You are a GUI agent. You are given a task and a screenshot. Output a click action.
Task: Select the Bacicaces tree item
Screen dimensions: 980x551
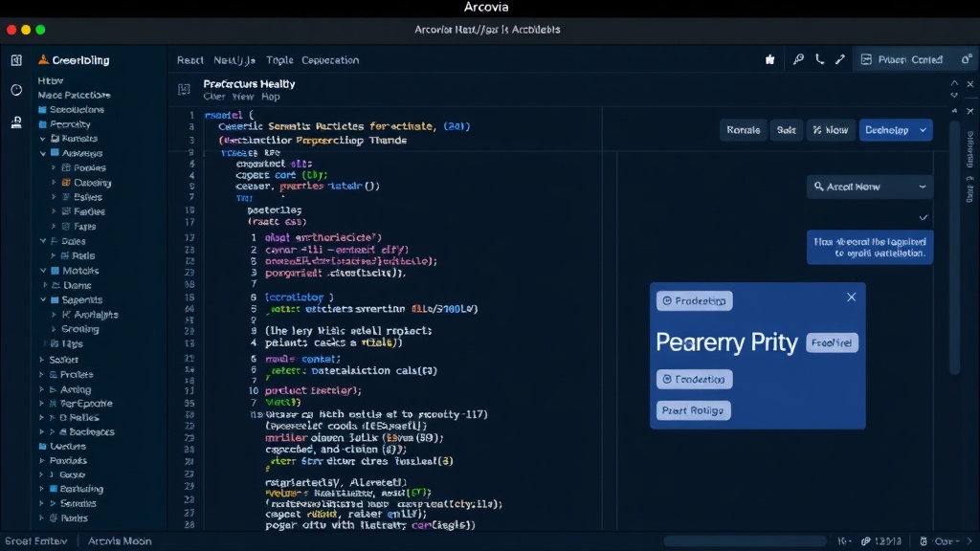[x=91, y=431]
